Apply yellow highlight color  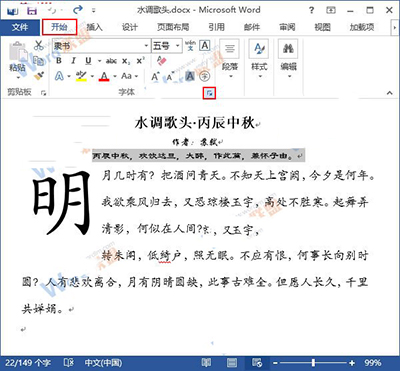pos(81,76)
